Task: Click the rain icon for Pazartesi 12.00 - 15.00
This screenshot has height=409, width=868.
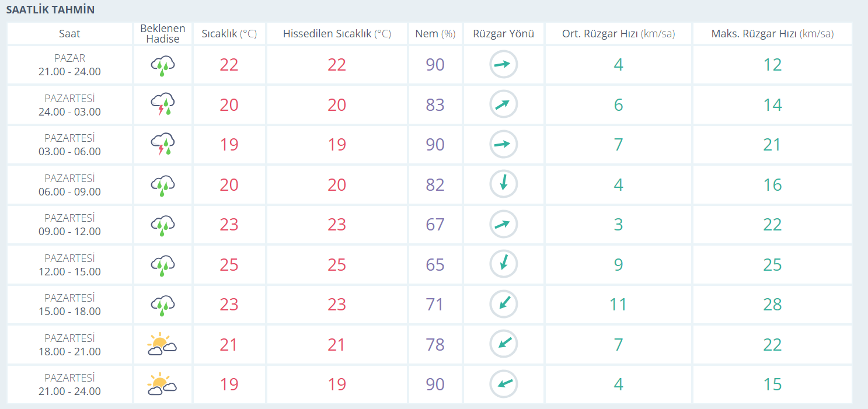Action: coord(163,265)
